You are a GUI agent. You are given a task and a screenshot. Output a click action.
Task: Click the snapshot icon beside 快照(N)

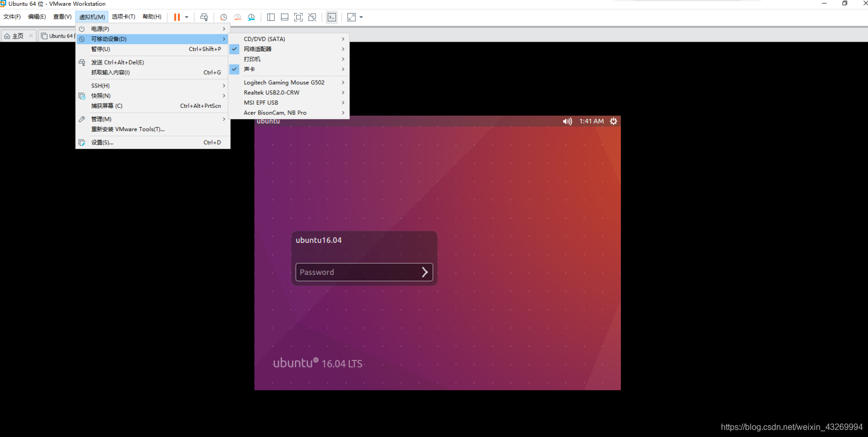pos(82,96)
